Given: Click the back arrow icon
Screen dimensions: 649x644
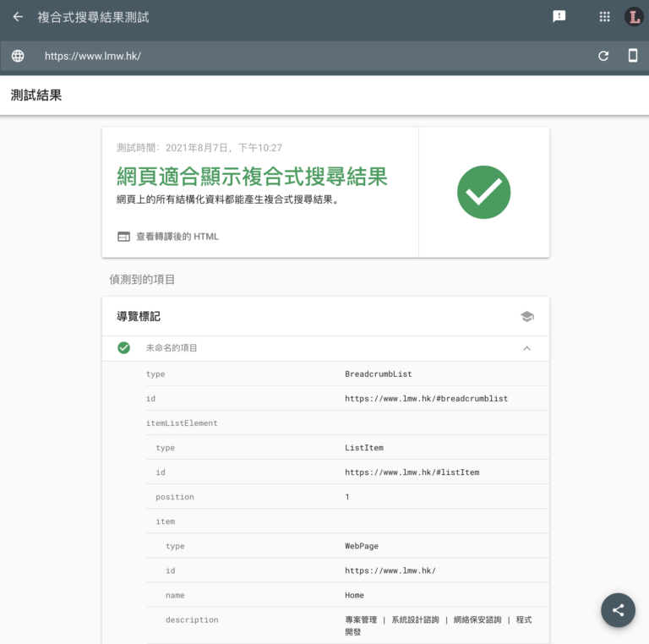Looking at the screenshot, I should tap(18, 17).
